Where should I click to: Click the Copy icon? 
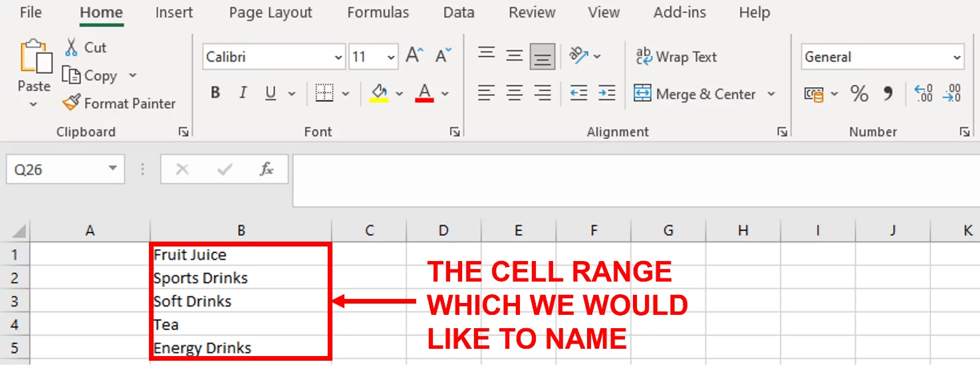[x=70, y=75]
